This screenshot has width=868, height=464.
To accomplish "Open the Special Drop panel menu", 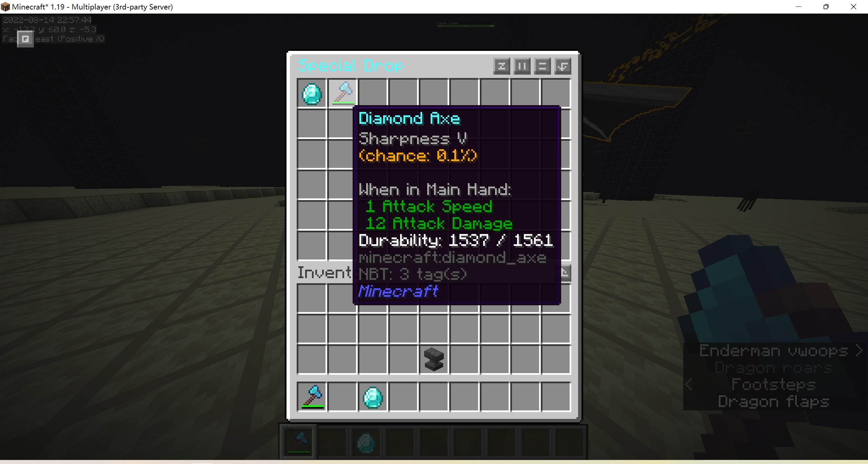I will [542, 65].
